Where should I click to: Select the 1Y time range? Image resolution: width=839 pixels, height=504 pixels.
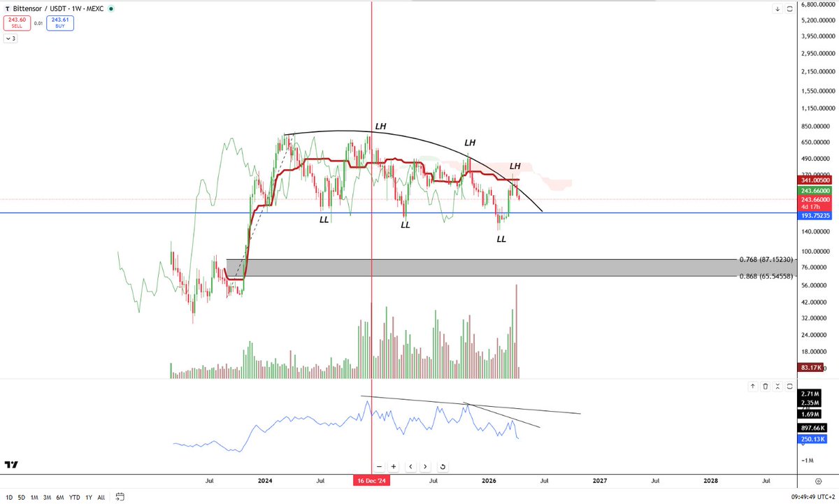[89, 497]
